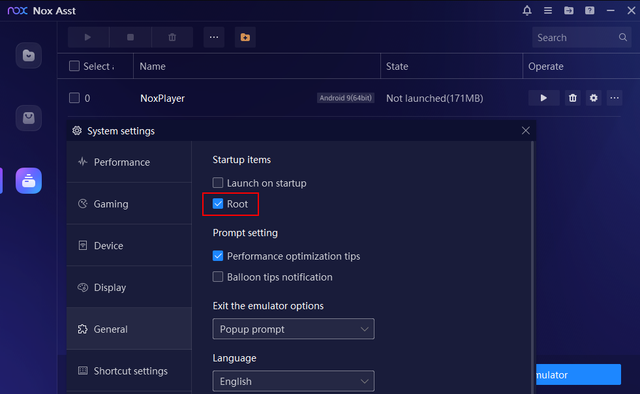Image resolution: width=640 pixels, height=394 pixels.
Task: Click the second sidebar store icon
Action: (x=29, y=118)
